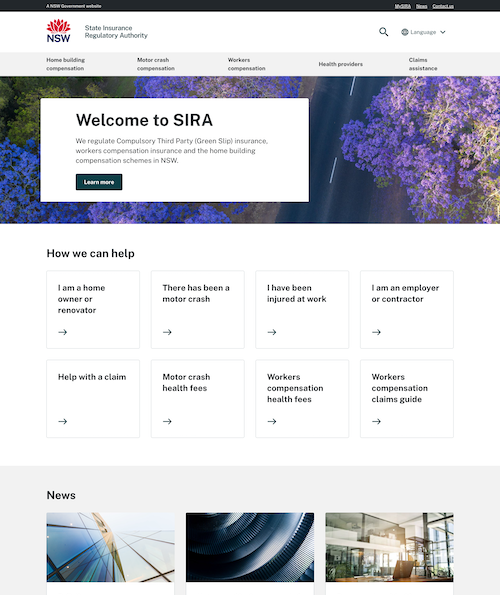Screen dimensions: 500x595
Task: Click State Insurance Regulatory Authority title
Action: click(116, 31)
